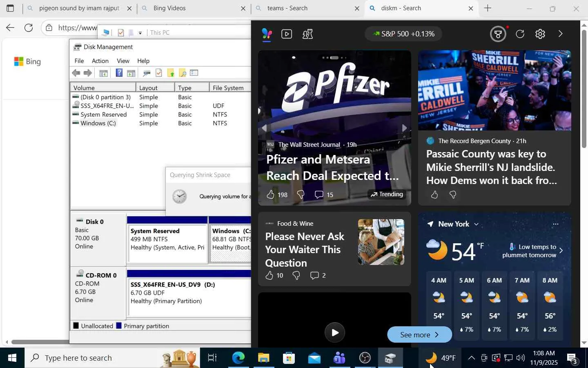
Task: Open widgets settings gear
Action: tap(540, 34)
